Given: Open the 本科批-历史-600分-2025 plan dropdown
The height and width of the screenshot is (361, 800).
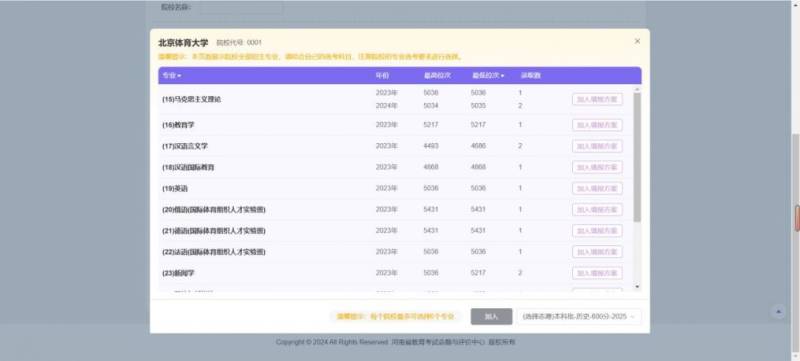Looking at the screenshot, I should (579, 317).
